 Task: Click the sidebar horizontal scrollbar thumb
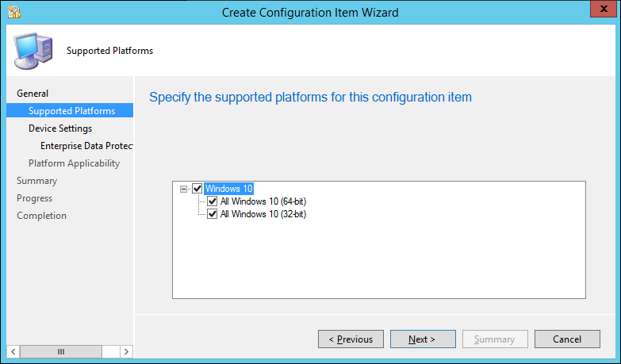[x=61, y=351]
